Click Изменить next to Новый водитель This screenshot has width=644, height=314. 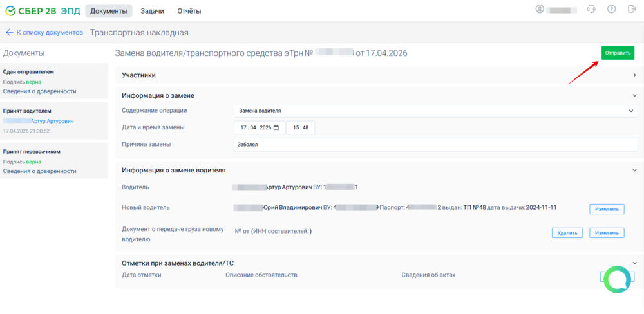click(607, 209)
